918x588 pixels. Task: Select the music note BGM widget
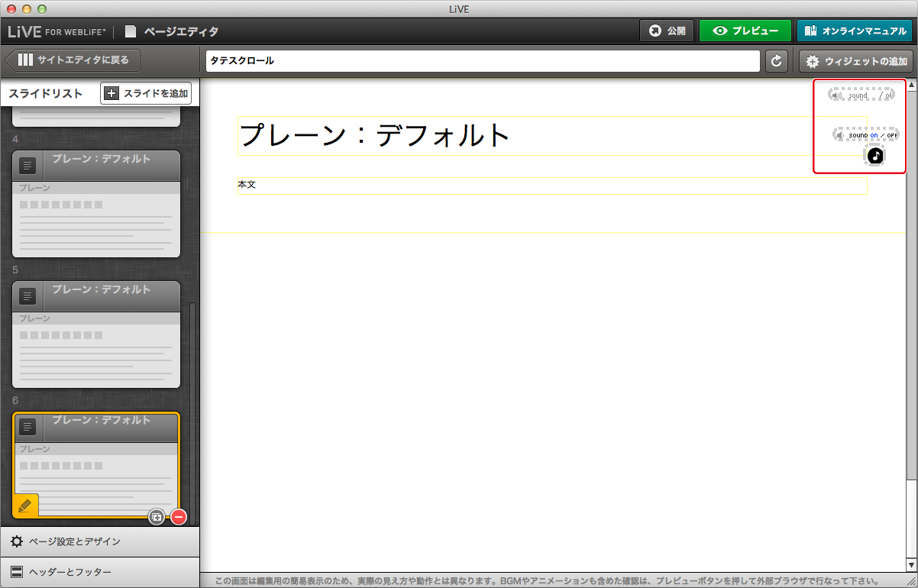coord(875,156)
